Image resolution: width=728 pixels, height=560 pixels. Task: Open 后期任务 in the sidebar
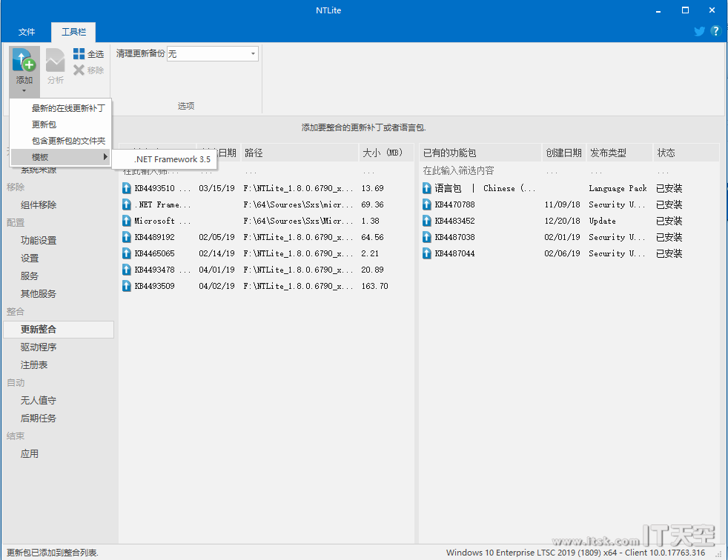coord(39,418)
